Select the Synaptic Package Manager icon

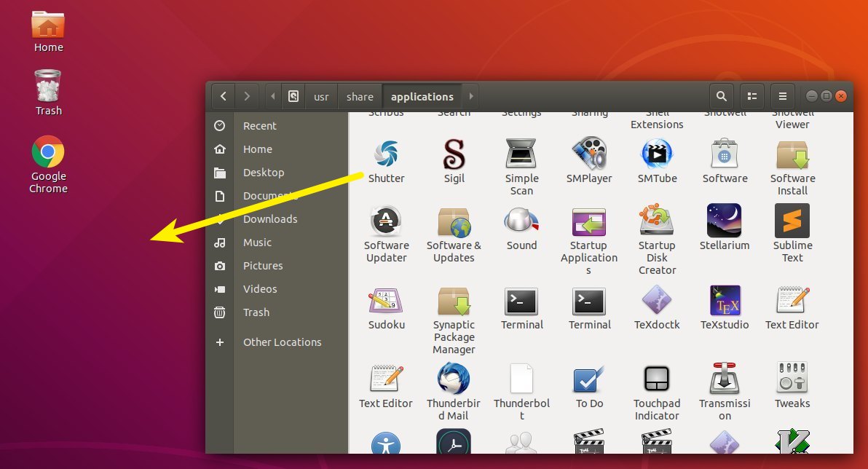click(x=453, y=301)
